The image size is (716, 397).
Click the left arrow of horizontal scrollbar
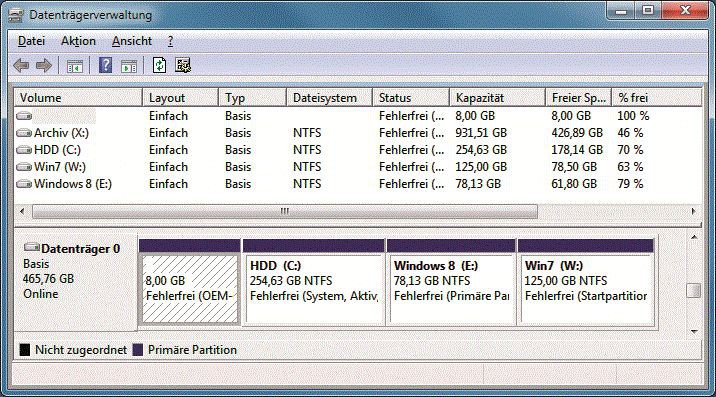[21, 212]
